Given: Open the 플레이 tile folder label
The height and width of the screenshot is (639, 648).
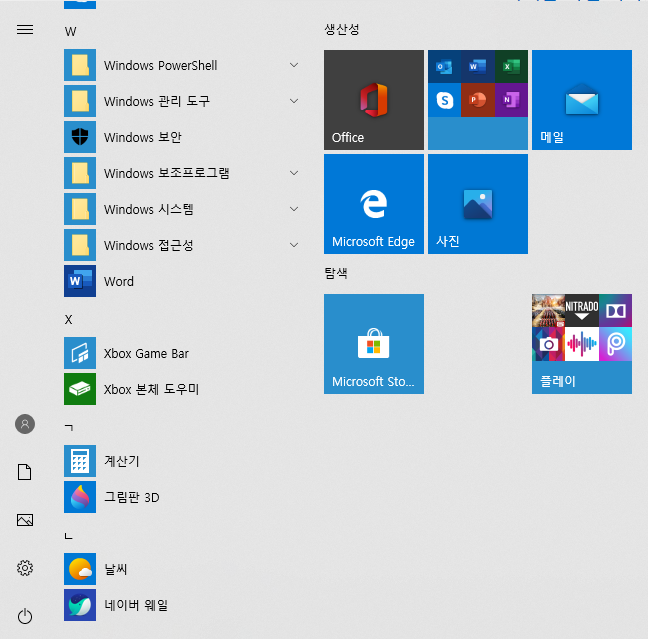Looking at the screenshot, I should [558, 381].
